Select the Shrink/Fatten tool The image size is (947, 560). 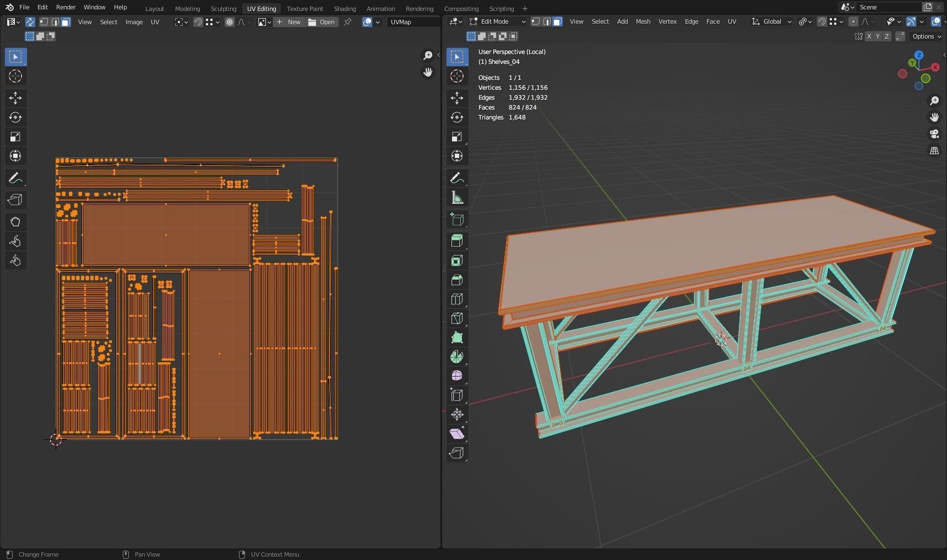tap(457, 414)
